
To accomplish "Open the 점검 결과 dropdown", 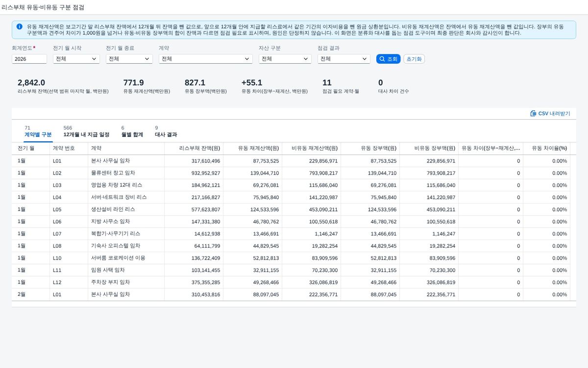I will point(343,59).
